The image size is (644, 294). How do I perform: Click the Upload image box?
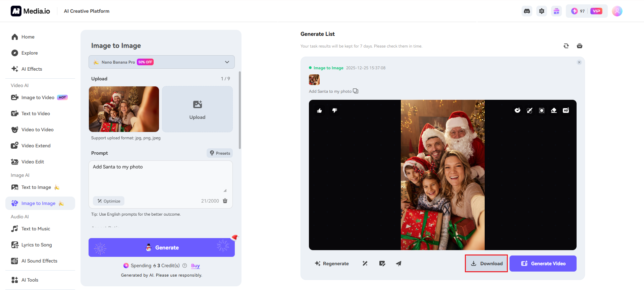[197, 109]
